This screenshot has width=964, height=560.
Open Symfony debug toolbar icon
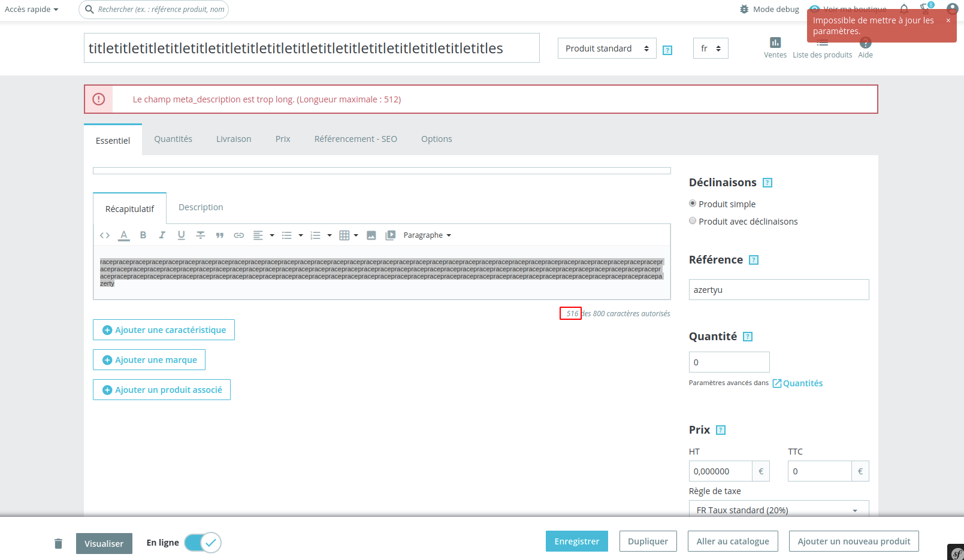[x=956, y=553]
